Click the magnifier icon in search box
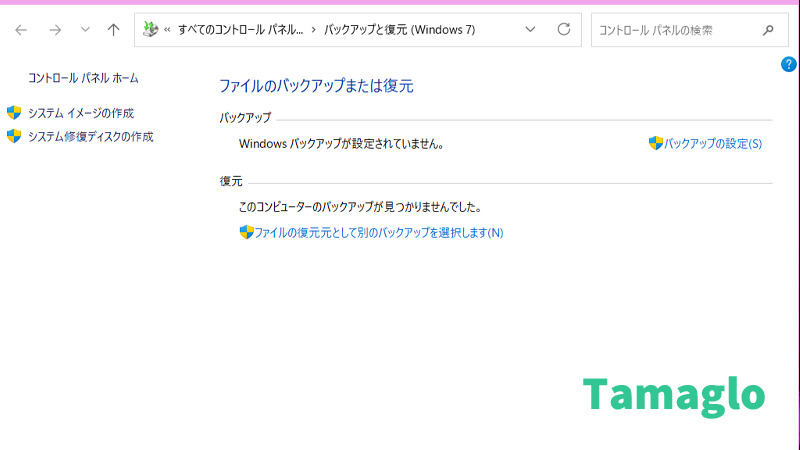 point(768,30)
